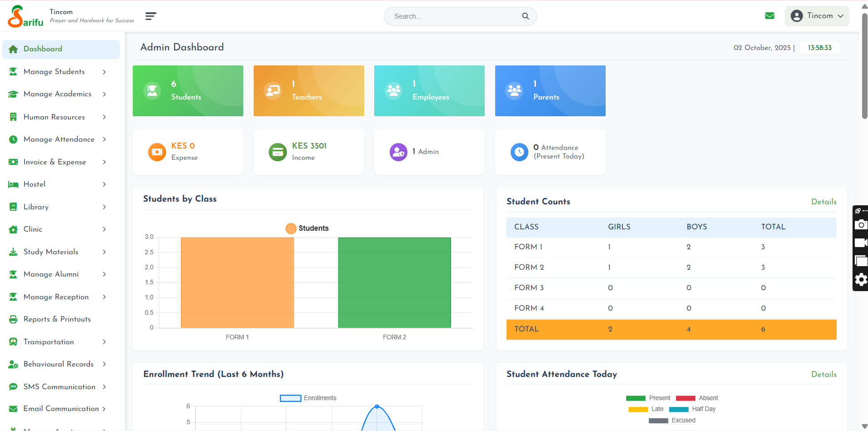Toggle the Absent legend in attendance chart
868x431 pixels.
tap(697, 398)
